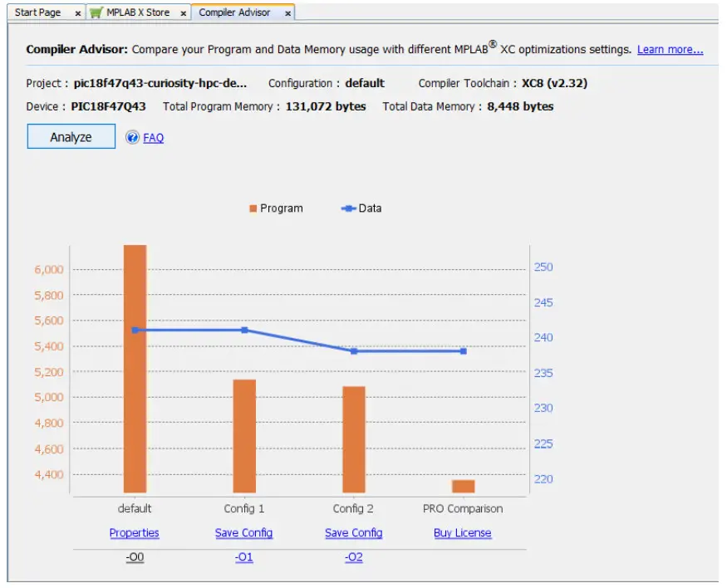Click the Data point above Config 1
The width and height of the screenshot is (727, 588).
pyautogui.click(x=244, y=331)
